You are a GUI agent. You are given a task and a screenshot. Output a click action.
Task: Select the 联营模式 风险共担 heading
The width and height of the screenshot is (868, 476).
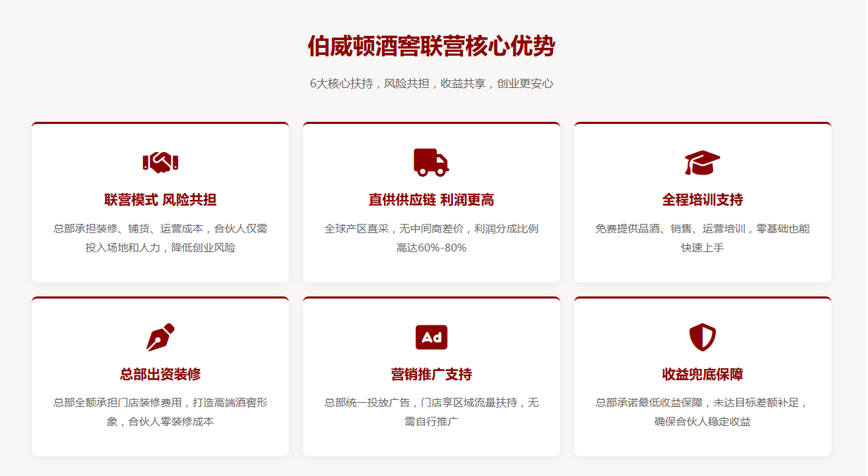[160, 200]
